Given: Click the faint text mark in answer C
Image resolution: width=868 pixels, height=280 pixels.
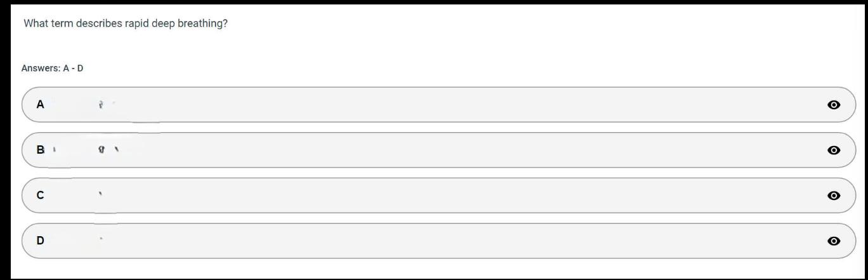Looking at the screenshot, I should [x=101, y=192].
